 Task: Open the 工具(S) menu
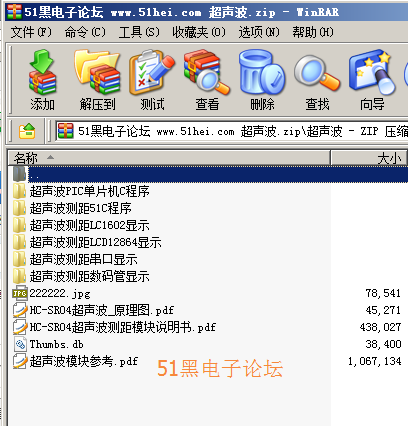(x=139, y=32)
